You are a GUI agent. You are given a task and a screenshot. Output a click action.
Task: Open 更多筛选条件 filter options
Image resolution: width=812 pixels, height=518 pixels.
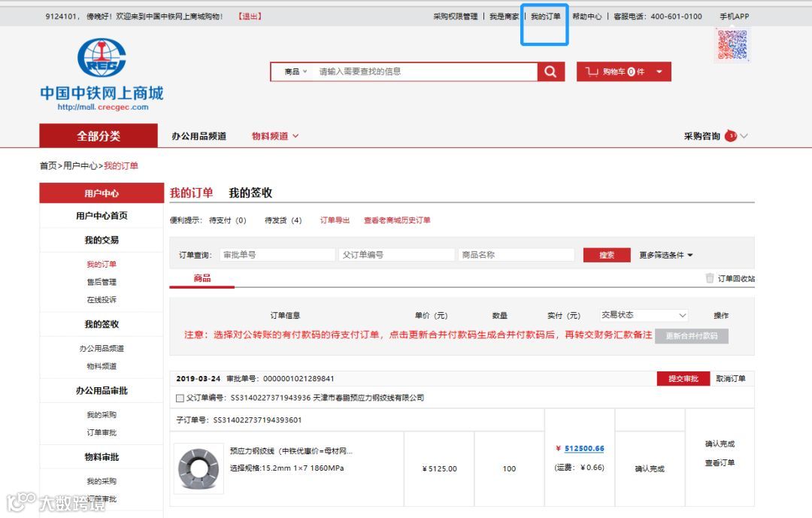click(x=666, y=255)
